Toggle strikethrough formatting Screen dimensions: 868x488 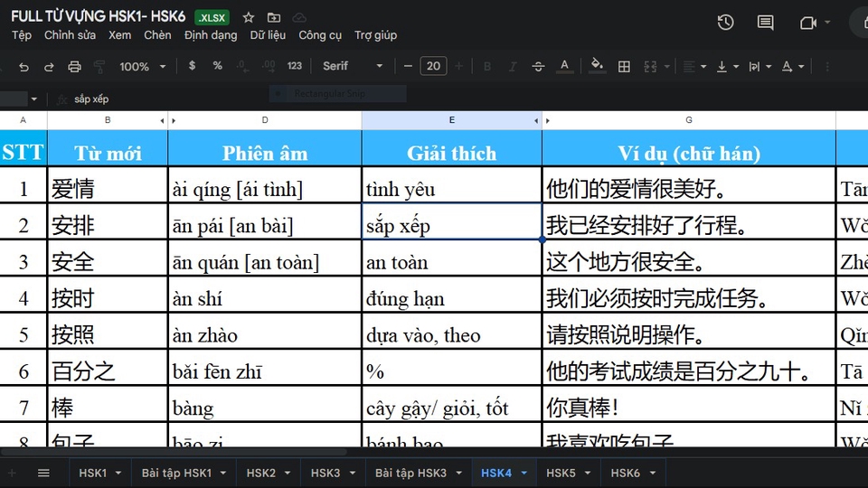point(539,66)
